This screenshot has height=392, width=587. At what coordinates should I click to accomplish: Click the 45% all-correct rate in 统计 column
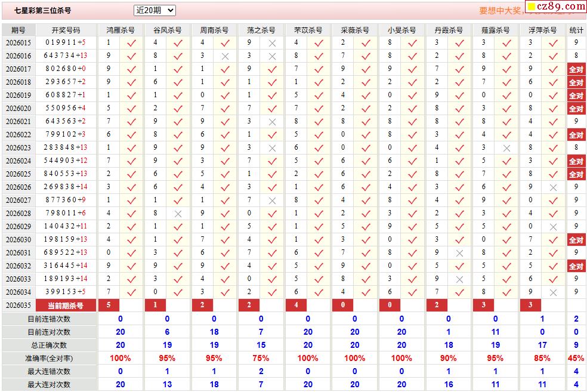(576, 359)
